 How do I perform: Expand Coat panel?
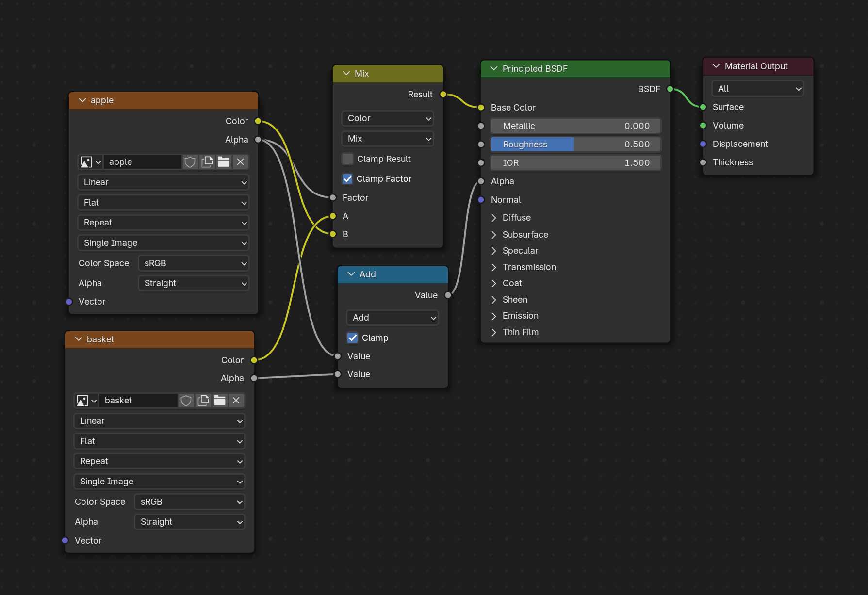coord(494,283)
